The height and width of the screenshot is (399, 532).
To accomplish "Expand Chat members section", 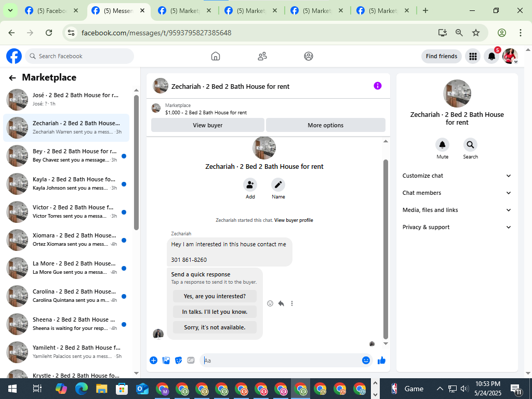I will (x=457, y=193).
